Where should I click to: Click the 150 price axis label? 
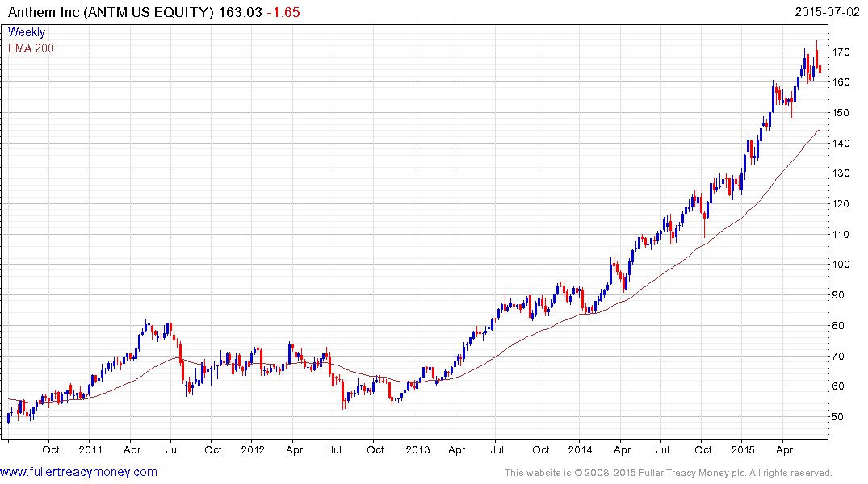(x=841, y=112)
